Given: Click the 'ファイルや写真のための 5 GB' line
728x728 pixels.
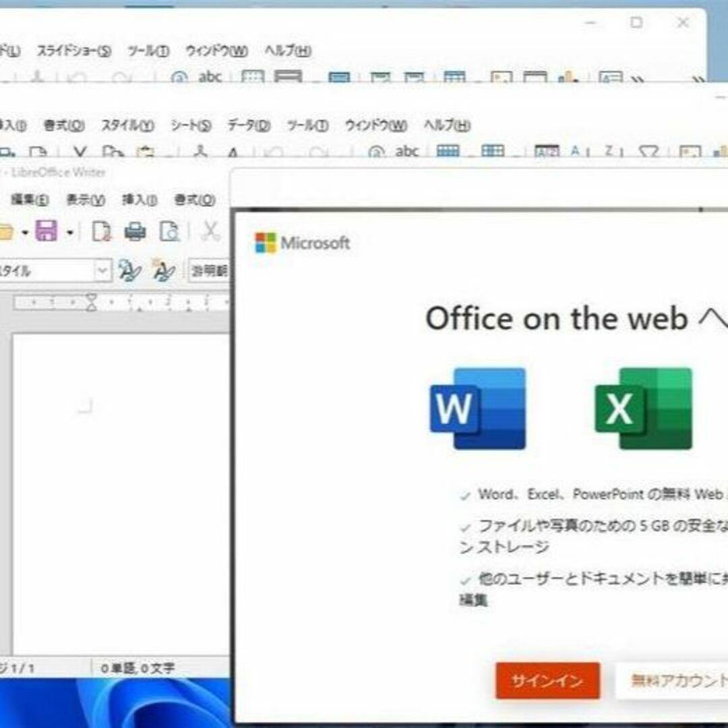Looking at the screenshot, I should (x=603, y=526).
